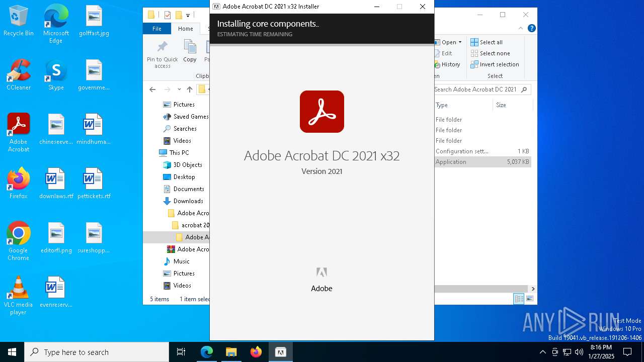Open File Explorer from the taskbar
644x362 pixels.
(x=231, y=352)
